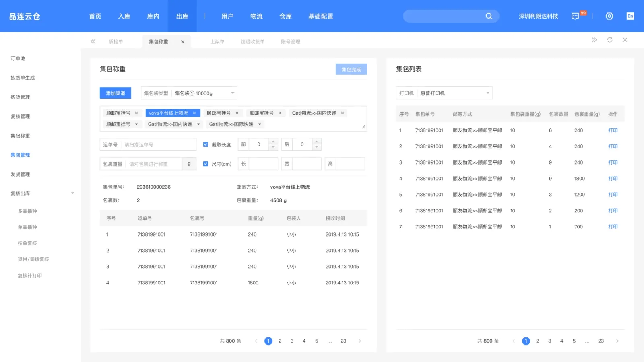The width and height of the screenshot is (644, 362).
Task: Open settings gear icon in header
Action: point(609,16)
